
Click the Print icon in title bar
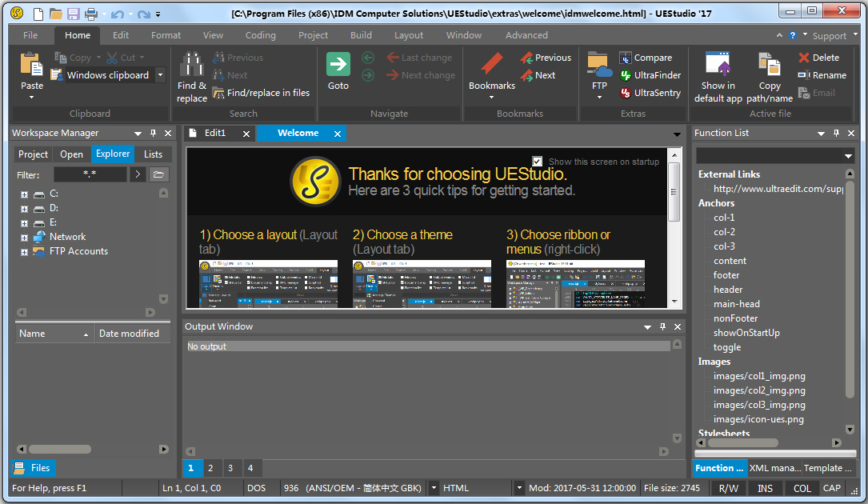[x=90, y=14]
